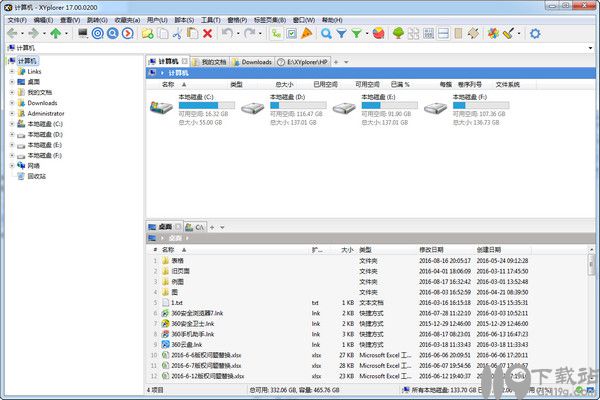Add new tab in the lower pane

tap(212, 227)
